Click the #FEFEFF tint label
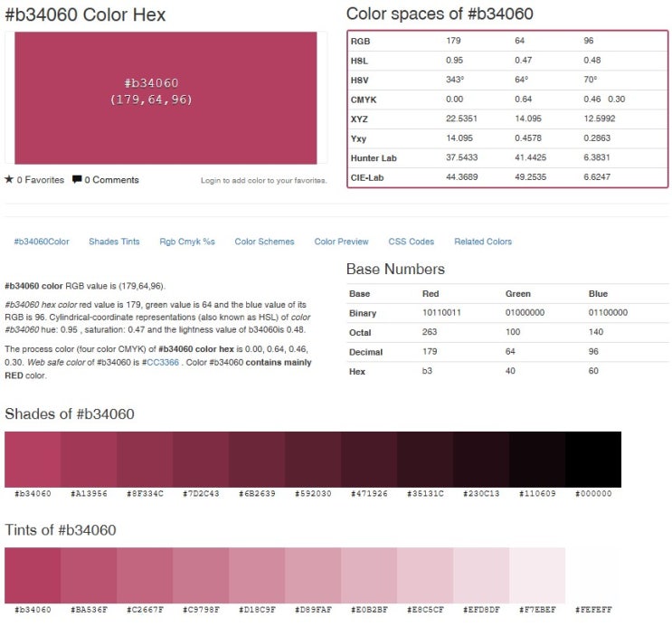The image size is (672, 627). 593,610
